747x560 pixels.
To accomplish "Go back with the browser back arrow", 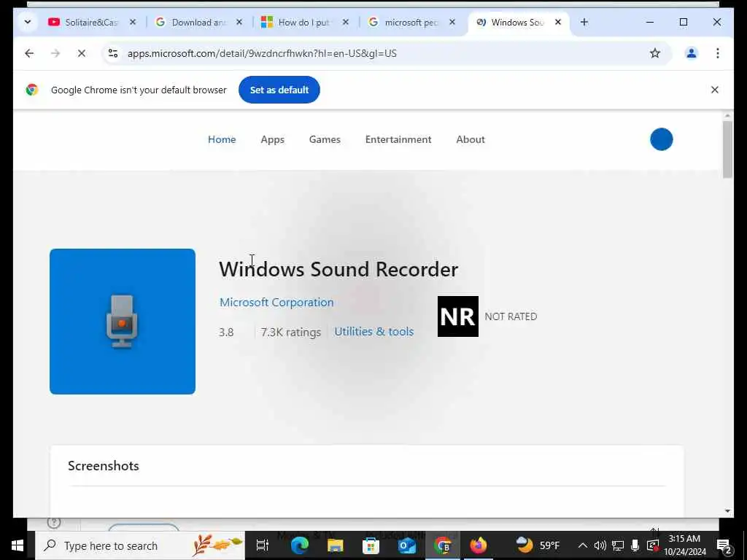I will (29, 53).
